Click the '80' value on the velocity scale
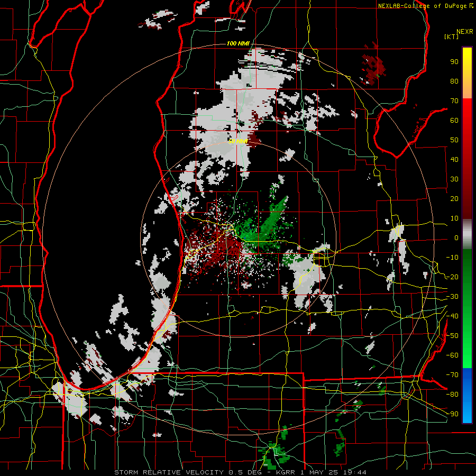The width and height of the screenshot is (476, 476). pos(454,81)
